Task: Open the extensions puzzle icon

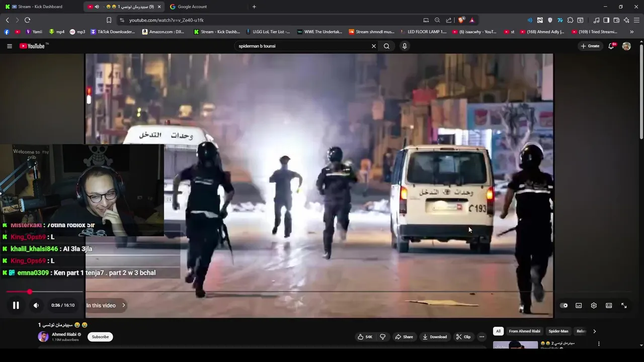Action: pyautogui.click(x=570, y=20)
